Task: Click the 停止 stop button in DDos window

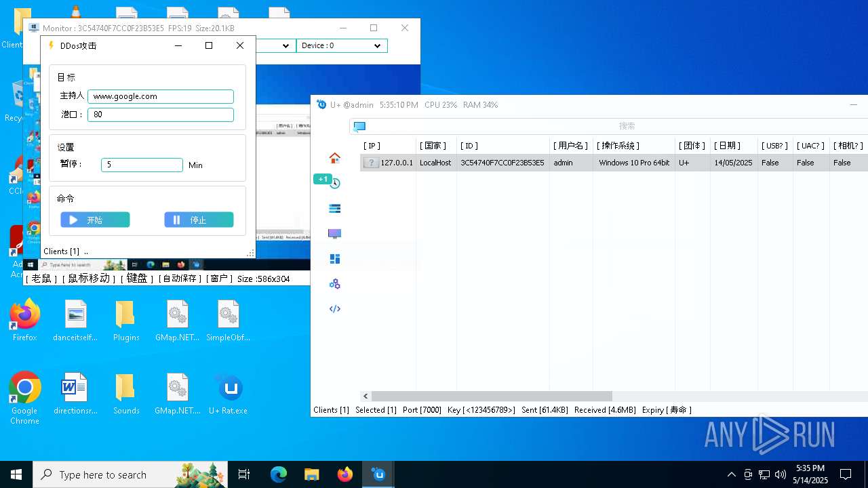Action: [199, 220]
